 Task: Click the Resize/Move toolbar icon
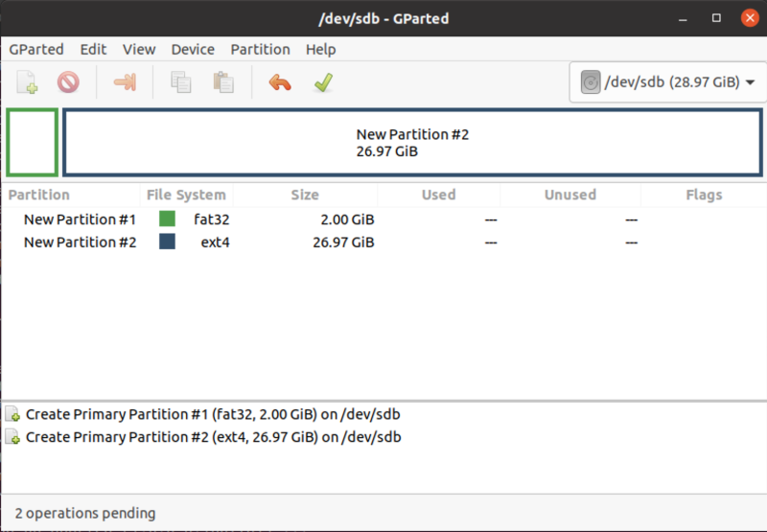[125, 82]
